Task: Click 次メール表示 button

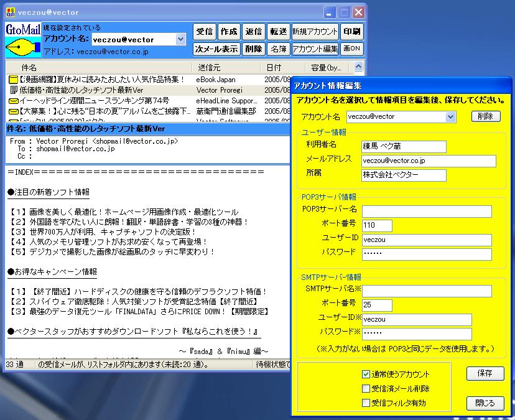Action: [x=216, y=49]
